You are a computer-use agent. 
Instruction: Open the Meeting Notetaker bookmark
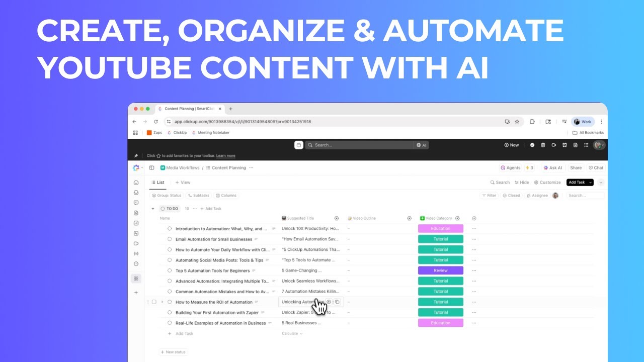[x=210, y=133]
